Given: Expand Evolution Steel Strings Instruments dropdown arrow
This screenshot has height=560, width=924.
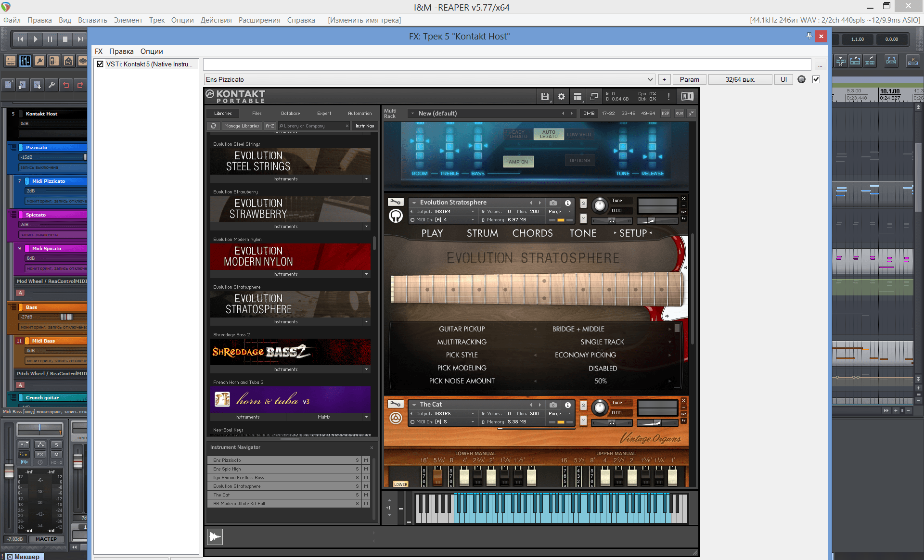Looking at the screenshot, I should pos(366,179).
